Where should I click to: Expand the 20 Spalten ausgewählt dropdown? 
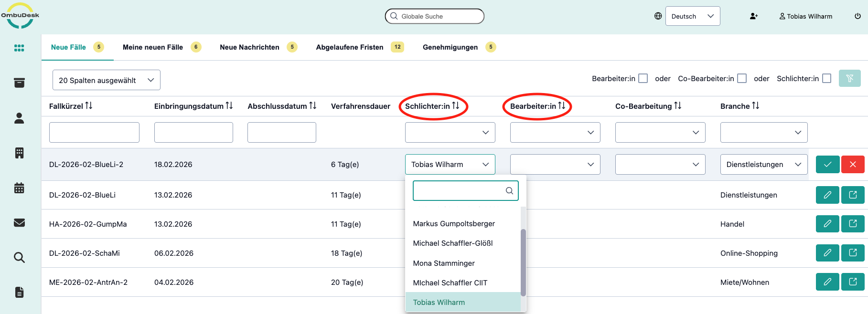point(106,80)
